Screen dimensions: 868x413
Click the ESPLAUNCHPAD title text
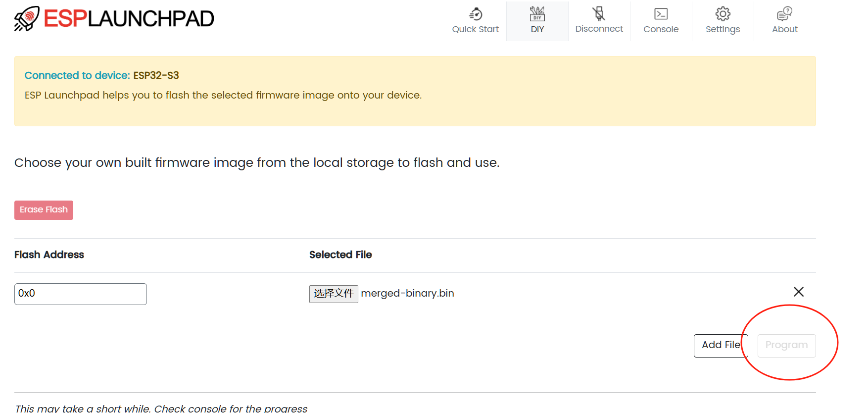tap(129, 19)
